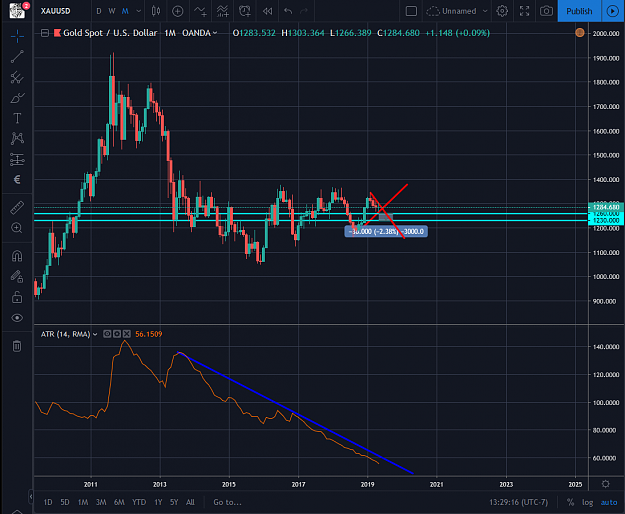The height and width of the screenshot is (514, 625).
Task: Open the indicator templates icon
Action: tap(222, 11)
